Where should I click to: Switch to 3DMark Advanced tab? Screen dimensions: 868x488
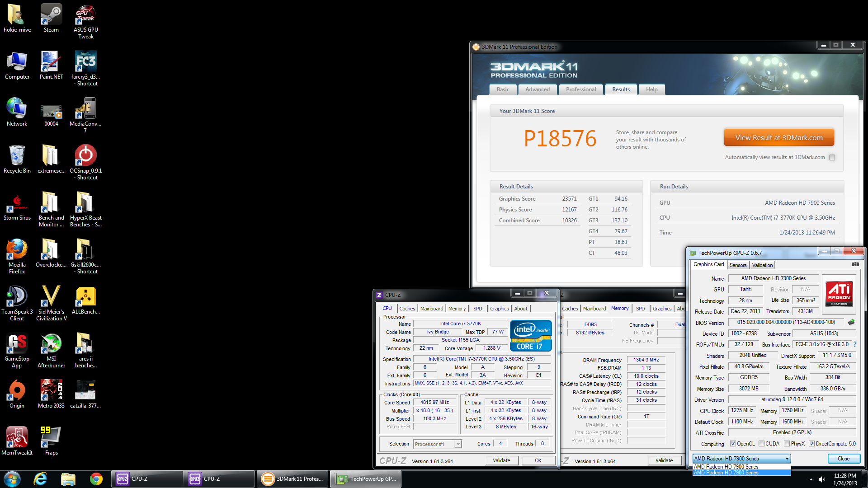[538, 89]
